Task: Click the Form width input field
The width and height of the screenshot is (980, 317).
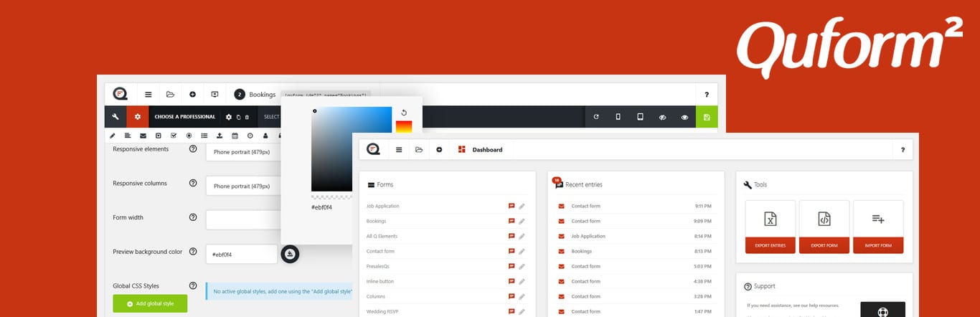Action: 243,219
